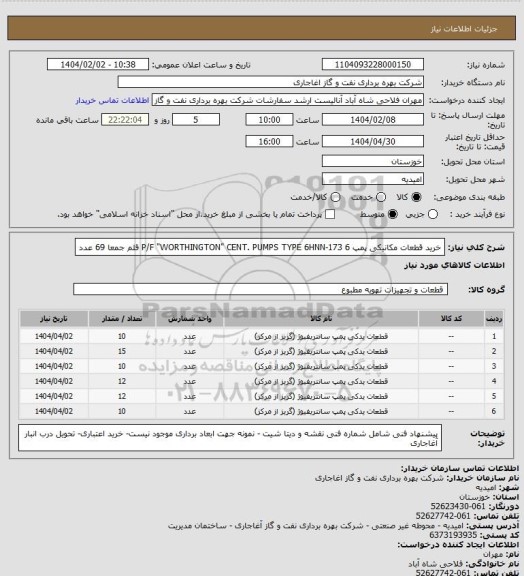
Task: Click the اطلاعات کالاهای مورد نیاز section heading
Action: 454,265
